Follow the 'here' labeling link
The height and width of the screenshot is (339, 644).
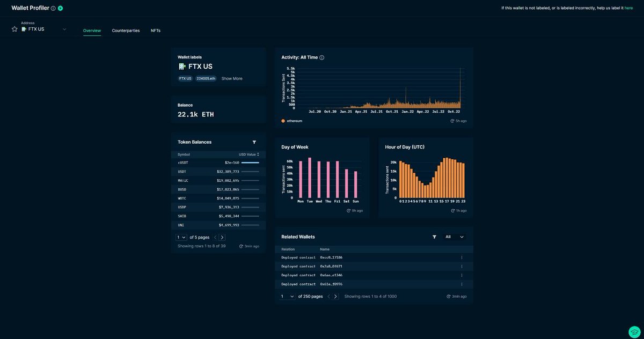click(628, 8)
